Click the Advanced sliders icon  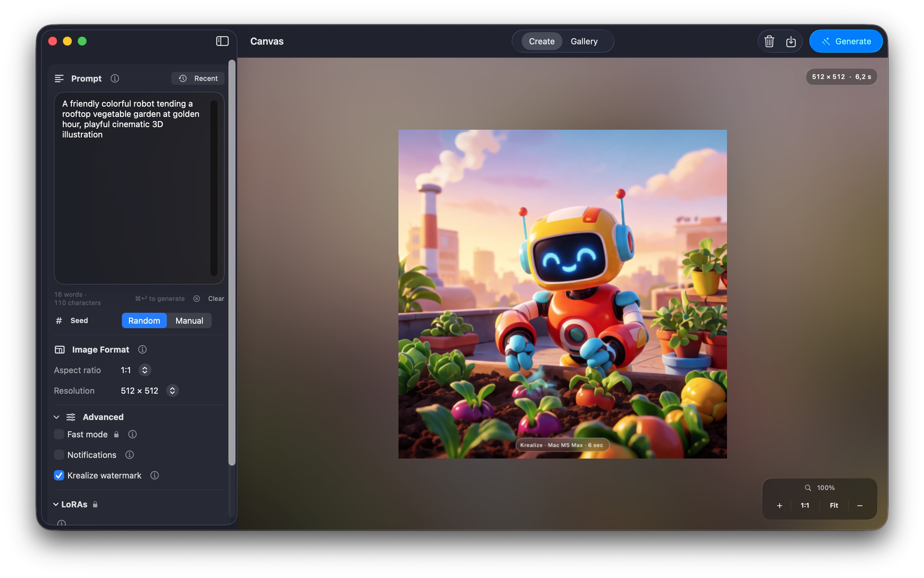coord(71,417)
